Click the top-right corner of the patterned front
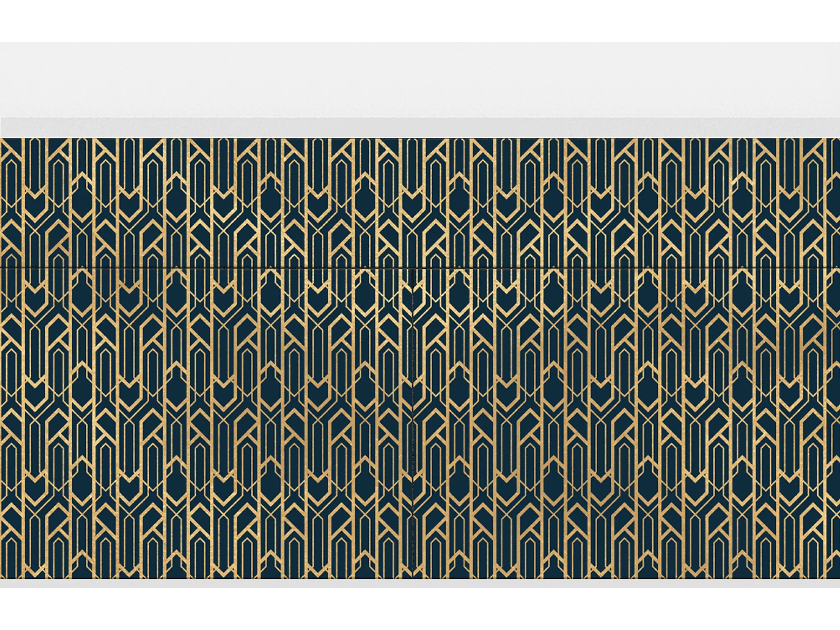Screen dimensions: 840x630 coord(838,139)
